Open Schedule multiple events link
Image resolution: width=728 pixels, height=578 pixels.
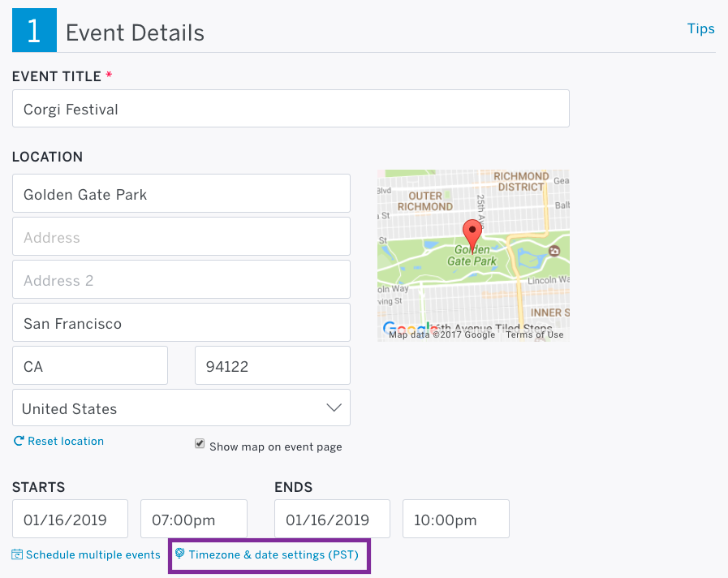tap(93, 554)
